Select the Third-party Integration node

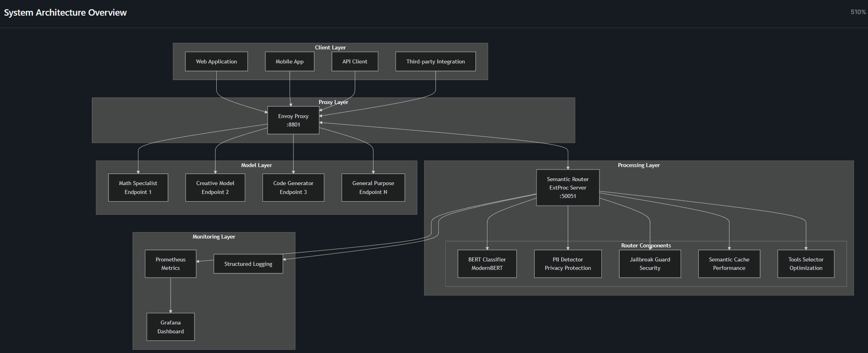[435, 62]
